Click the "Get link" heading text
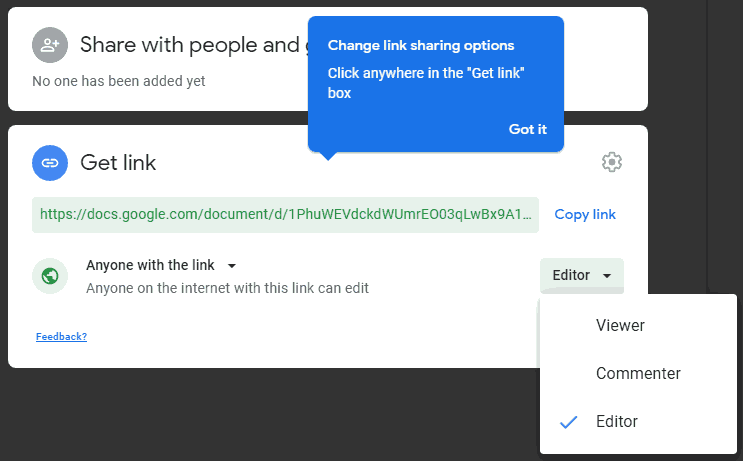 click(x=118, y=163)
